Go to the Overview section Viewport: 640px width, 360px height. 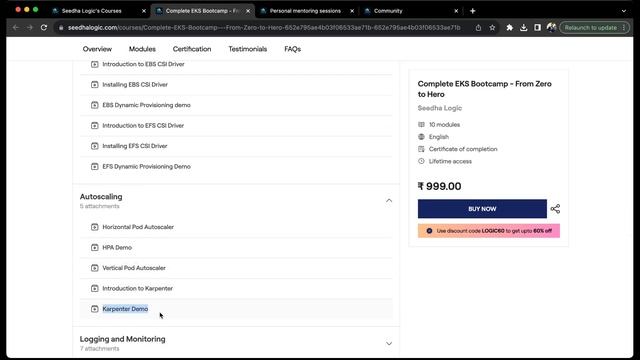tap(97, 49)
